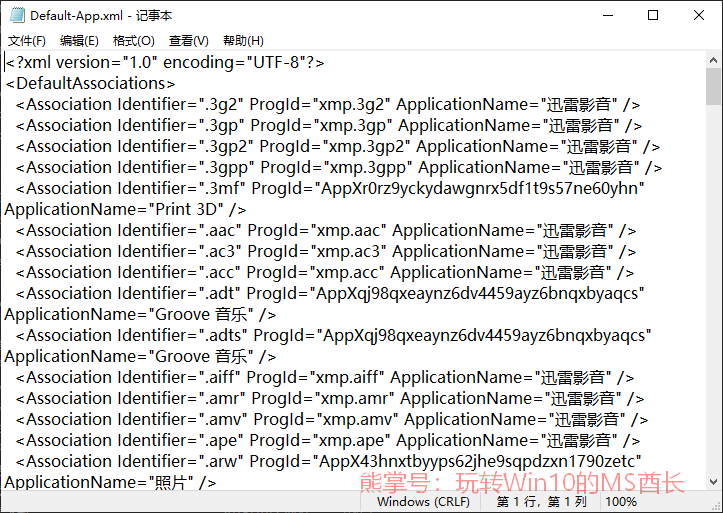Click the line with Identifier ".3mf"
The width and height of the screenshot is (723, 513).
pyautogui.click(x=330, y=189)
